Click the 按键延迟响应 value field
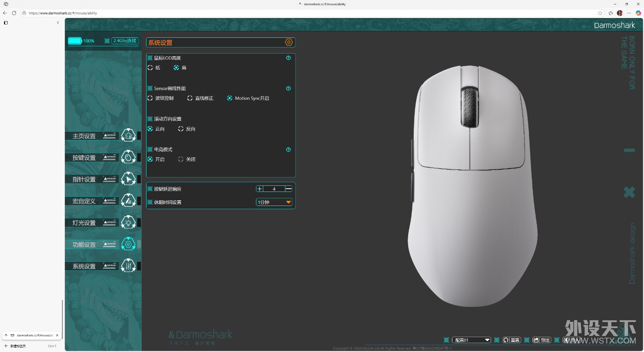The height and width of the screenshot is (352, 644). coord(274,189)
